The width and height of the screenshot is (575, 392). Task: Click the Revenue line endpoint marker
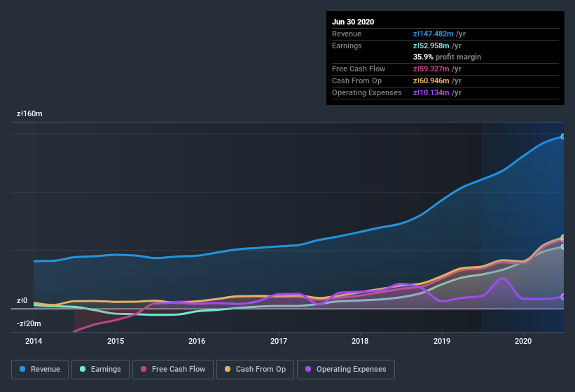click(563, 136)
